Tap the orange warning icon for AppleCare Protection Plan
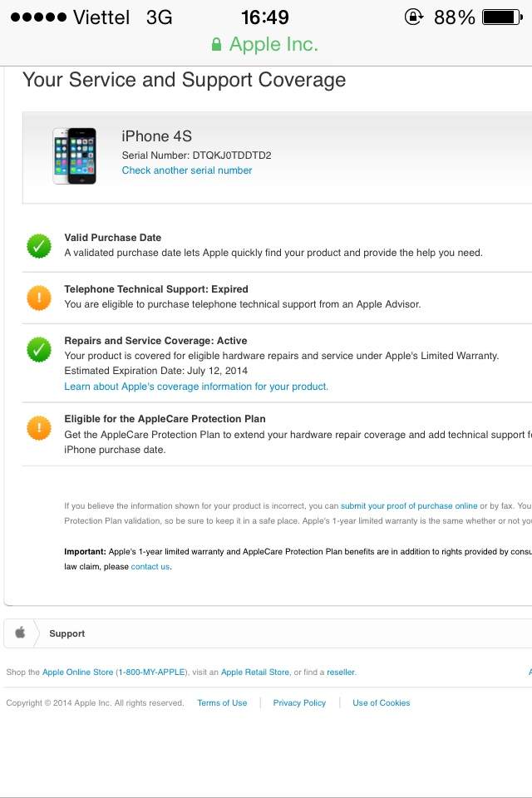Viewport: 532px width, 798px height. (39, 427)
